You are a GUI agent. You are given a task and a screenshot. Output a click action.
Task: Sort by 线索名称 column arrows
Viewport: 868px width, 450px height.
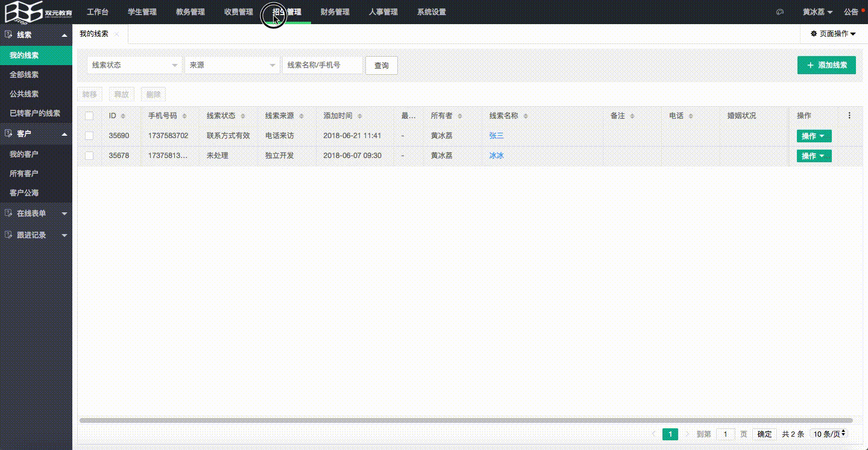(526, 116)
